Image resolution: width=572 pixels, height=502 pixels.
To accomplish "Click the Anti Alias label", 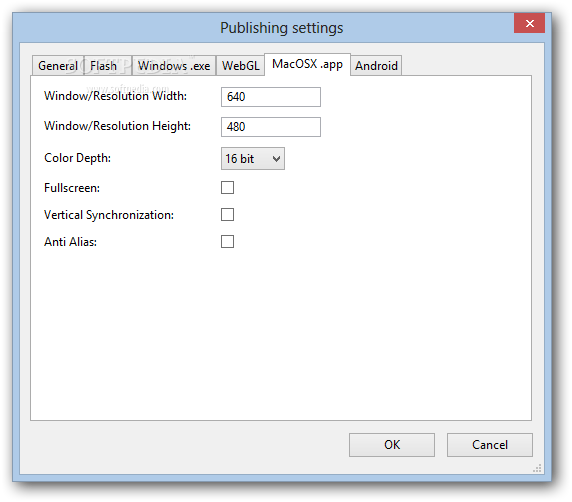I will pyautogui.click(x=70, y=242).
